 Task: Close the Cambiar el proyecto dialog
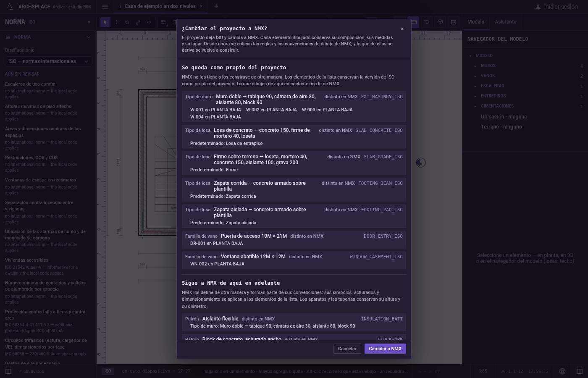tap(402, 29)
